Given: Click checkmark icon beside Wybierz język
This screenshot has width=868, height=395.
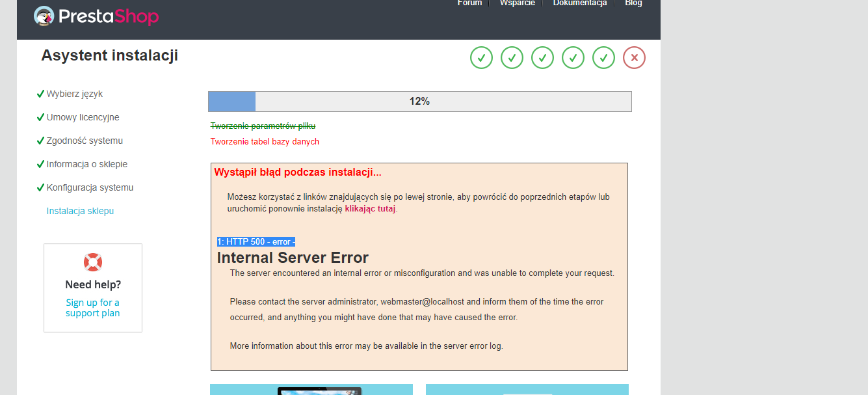Looking at the screenshot, I should coord(40,94).
